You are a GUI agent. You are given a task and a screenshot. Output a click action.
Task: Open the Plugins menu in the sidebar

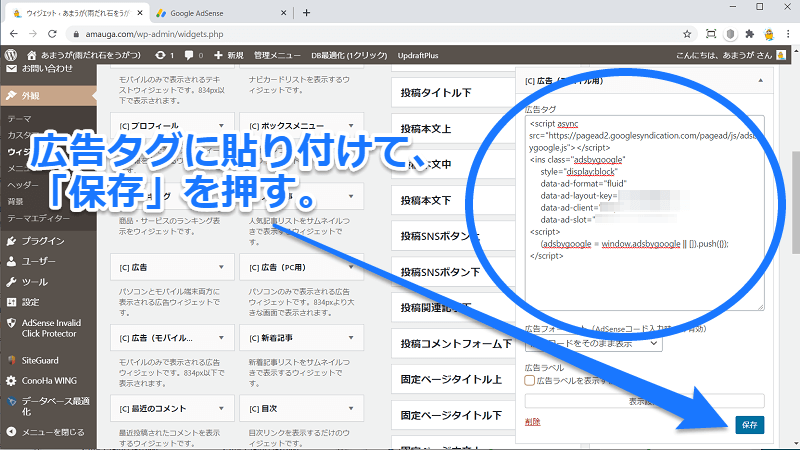[43, 241]
